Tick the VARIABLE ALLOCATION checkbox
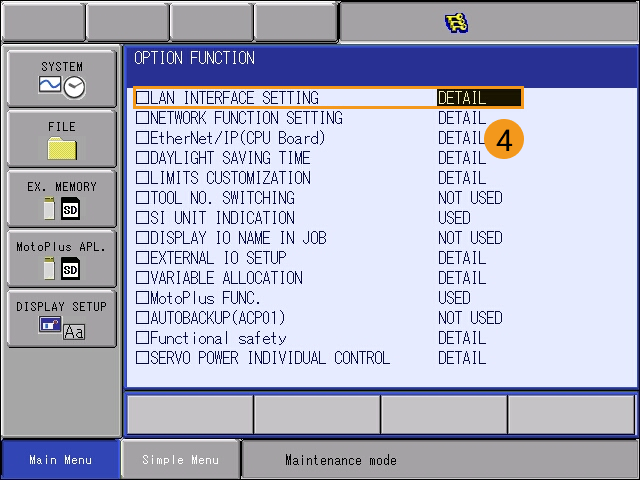The height and width of the screenshot is (480, 640). coord(142,278)
